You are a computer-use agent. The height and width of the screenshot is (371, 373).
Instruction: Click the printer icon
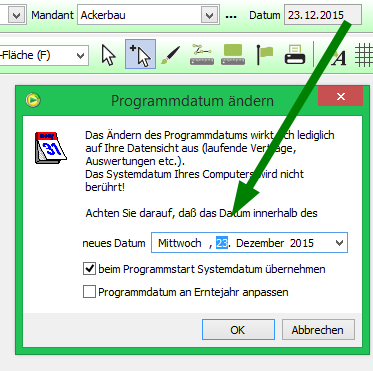(295, 54)
